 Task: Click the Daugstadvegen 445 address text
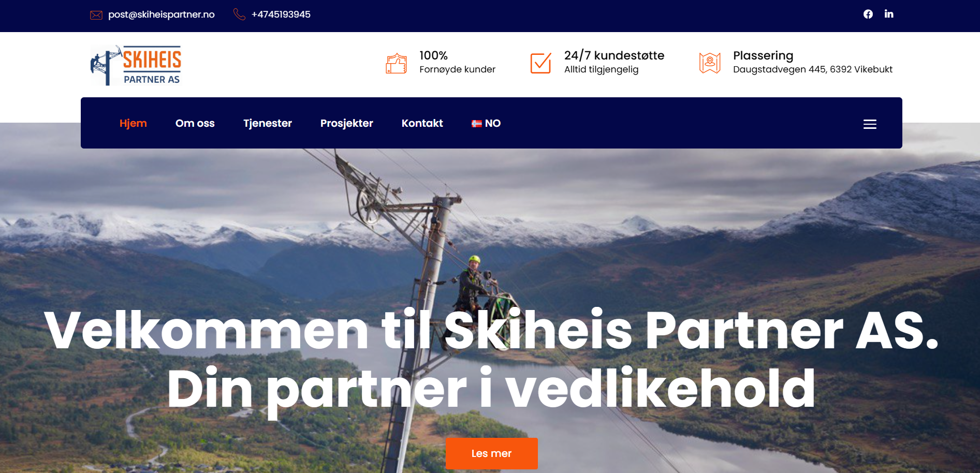(x=813, y=69)
